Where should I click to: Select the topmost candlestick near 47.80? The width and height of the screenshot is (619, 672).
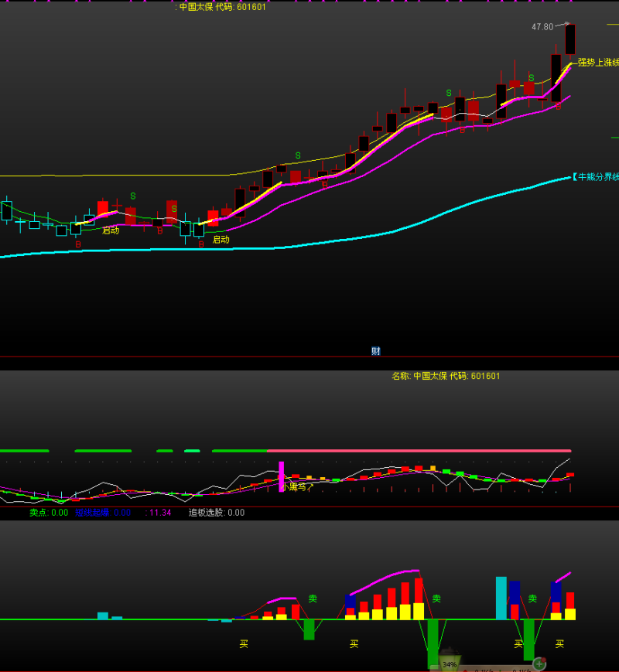click(x=570, y=39)
